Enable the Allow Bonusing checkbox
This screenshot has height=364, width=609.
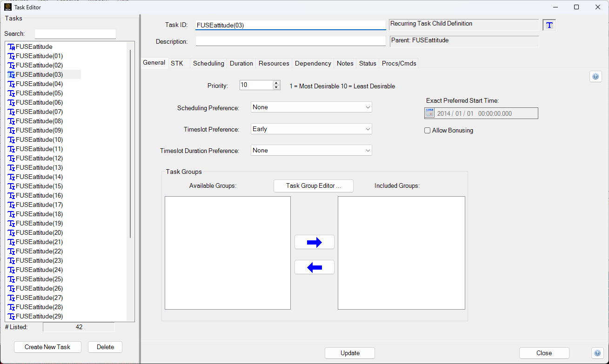click(427, 130)
